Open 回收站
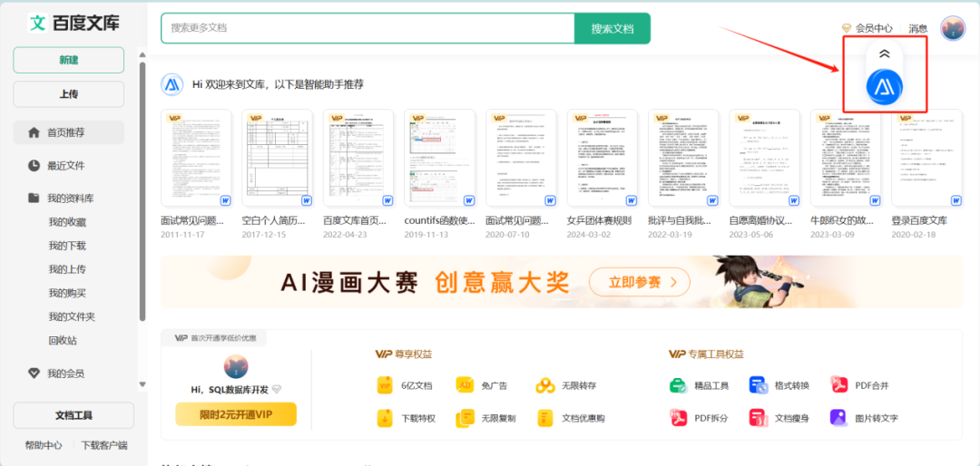The image size is (980, 466). pos(63,341)
